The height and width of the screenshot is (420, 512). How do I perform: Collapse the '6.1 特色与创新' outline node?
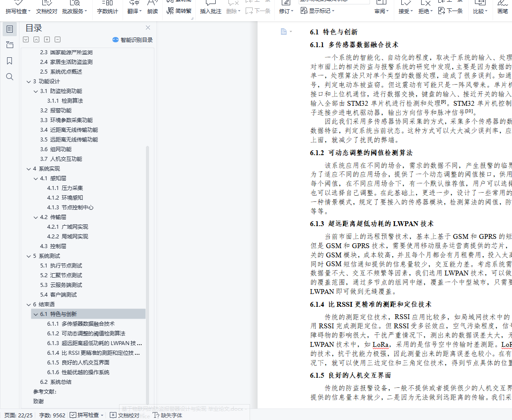[36, 315]
